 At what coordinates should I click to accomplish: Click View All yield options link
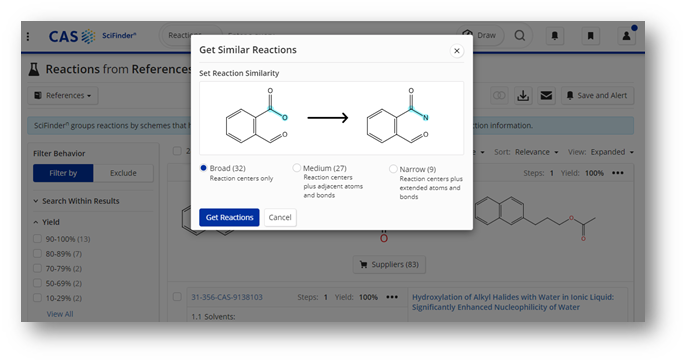point(60,314)
